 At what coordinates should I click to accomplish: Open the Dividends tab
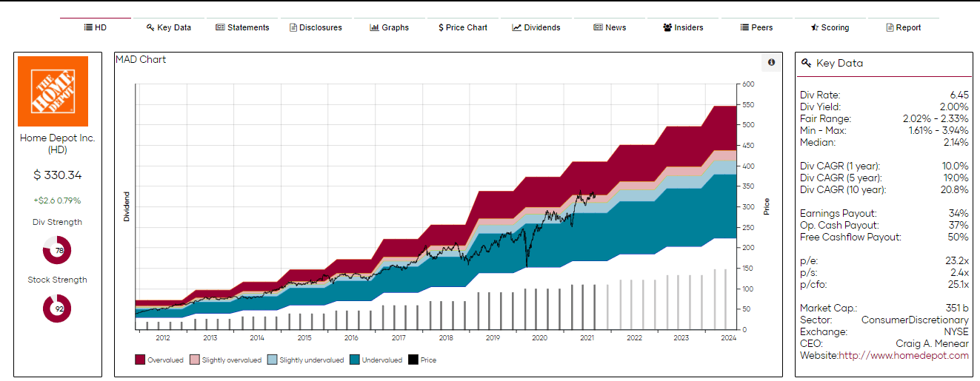(536, 27)
